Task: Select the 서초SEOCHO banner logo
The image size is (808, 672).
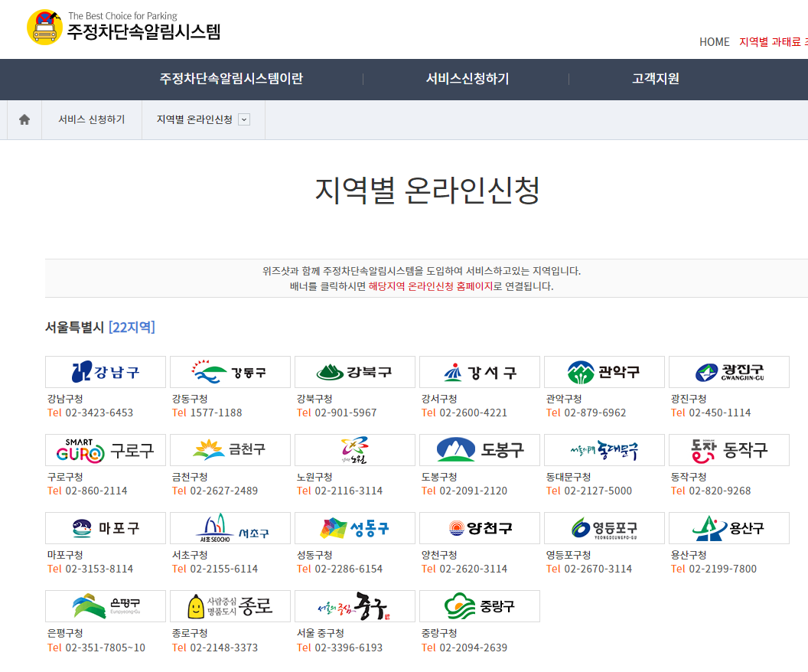Action: click(230, 527)
